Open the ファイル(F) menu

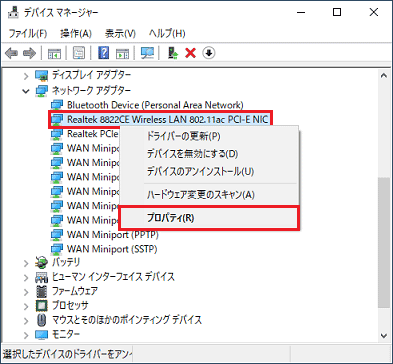coord(28,33)
